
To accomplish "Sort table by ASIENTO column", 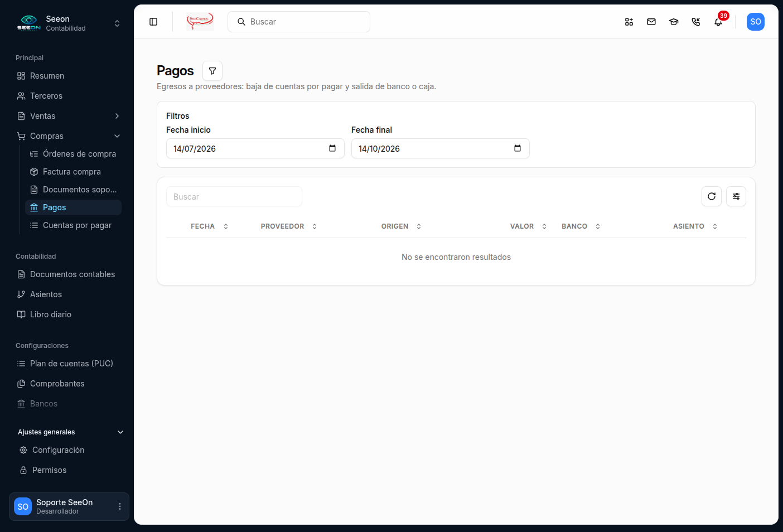I will coord(695,226).
